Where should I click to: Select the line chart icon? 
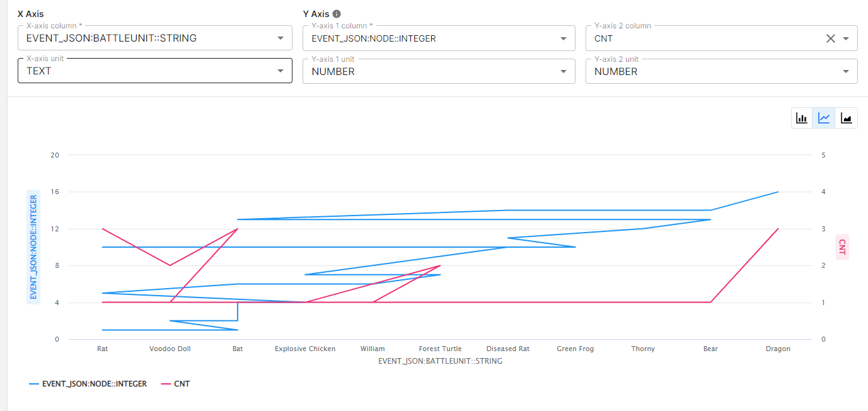click(x=824, y=118)
